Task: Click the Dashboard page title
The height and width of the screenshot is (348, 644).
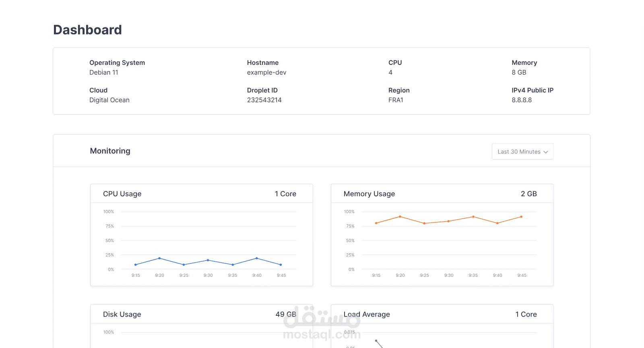Action: pos(87,30)
